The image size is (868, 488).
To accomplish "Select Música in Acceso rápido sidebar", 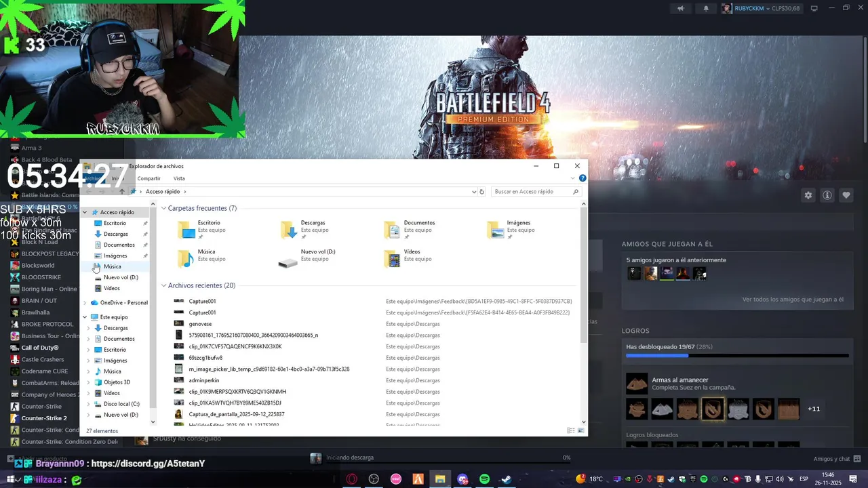I will tap(112, 266).
